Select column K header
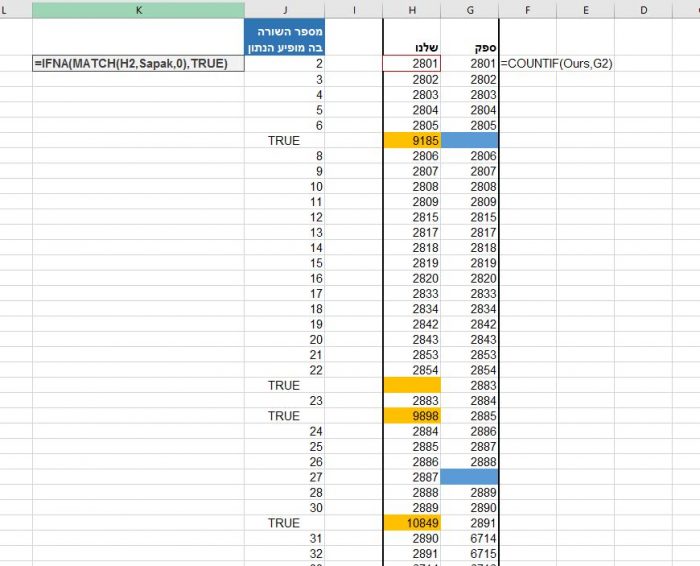 [x=138, y=10]
